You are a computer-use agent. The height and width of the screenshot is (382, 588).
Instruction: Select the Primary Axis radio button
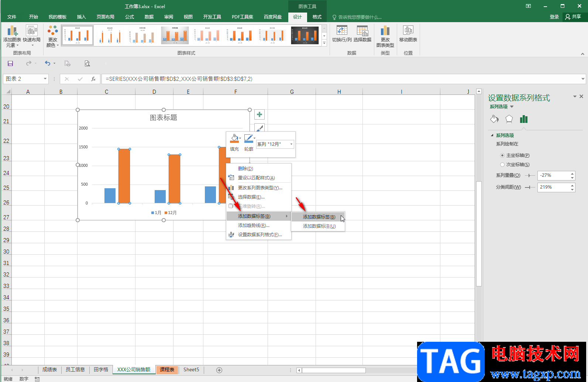[x=502, y=155]
